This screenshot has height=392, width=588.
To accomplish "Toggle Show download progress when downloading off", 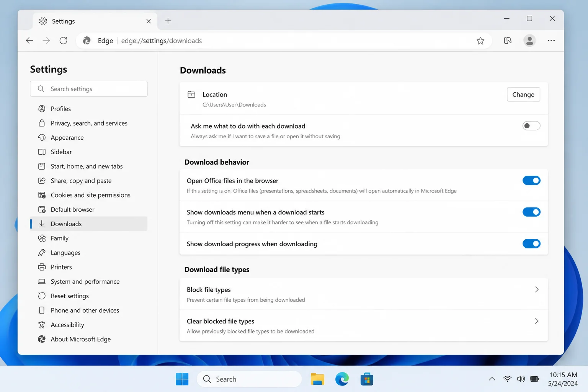I will tap(531, 243).
